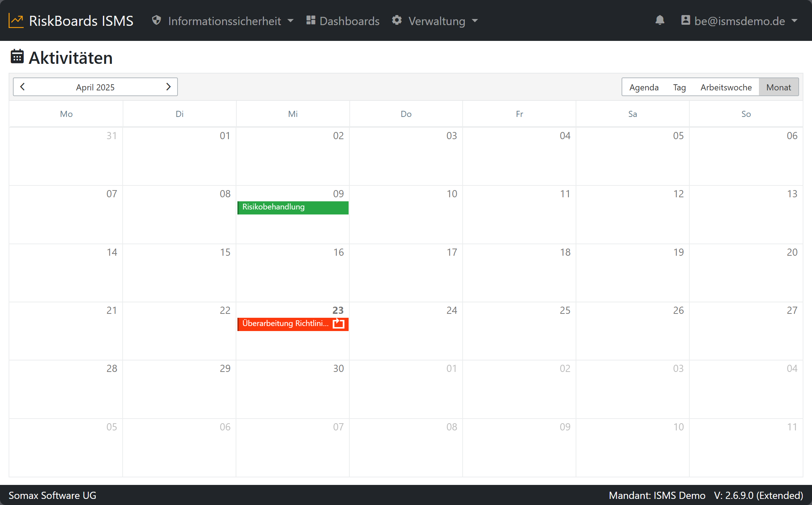Select the greyed date cell 08 in last row
Screen dimensions: 812x505
[x=406, y=448]
